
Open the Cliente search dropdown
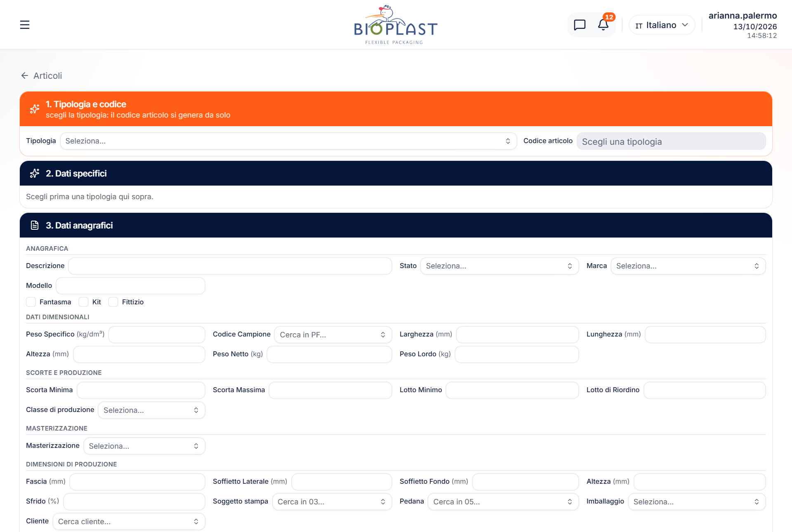click(129, 522)
